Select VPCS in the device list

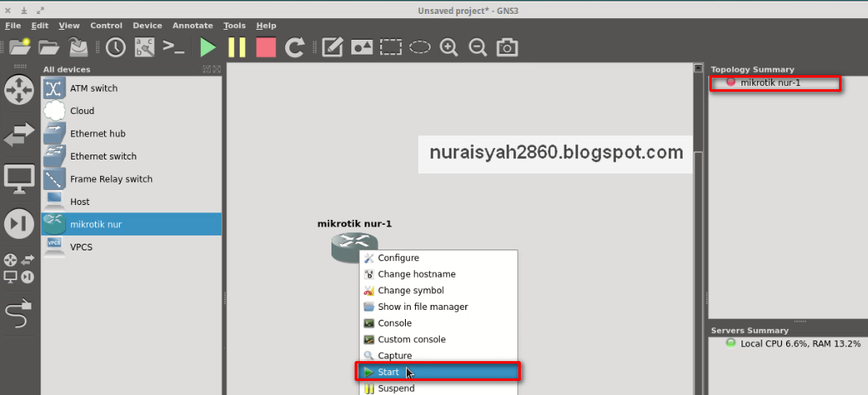coord(131,247)
